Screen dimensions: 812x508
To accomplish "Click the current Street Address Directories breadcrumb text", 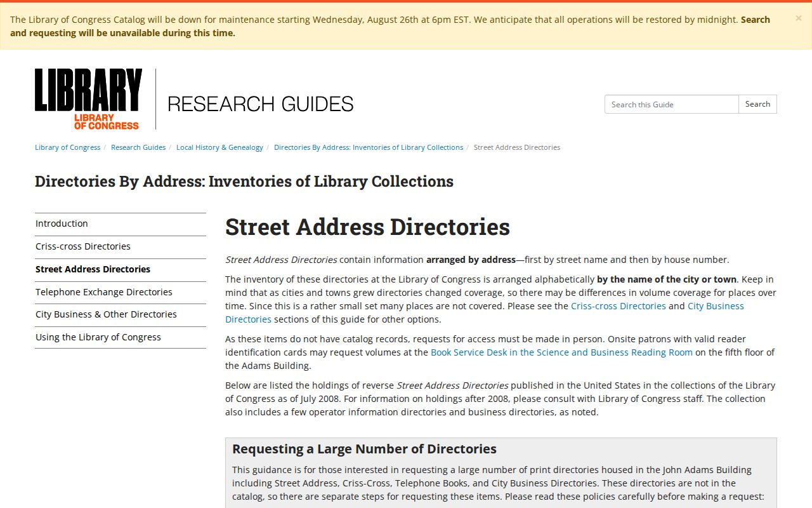I will click(517, 147).
